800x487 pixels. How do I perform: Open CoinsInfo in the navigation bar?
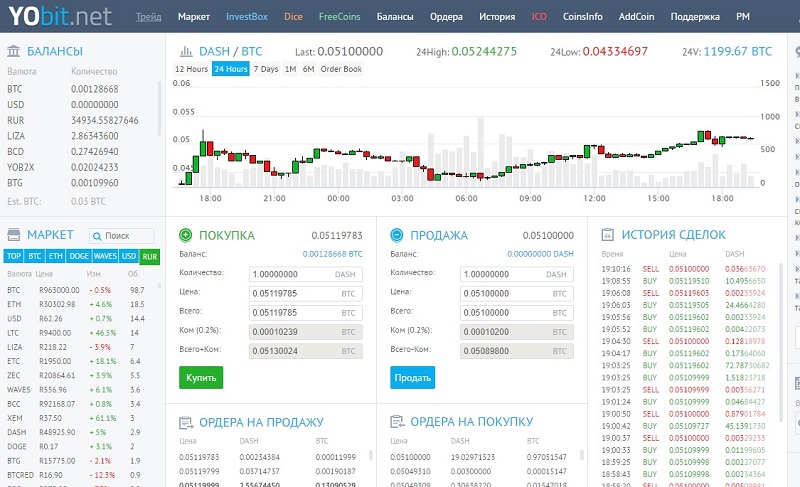pos(583,16)
